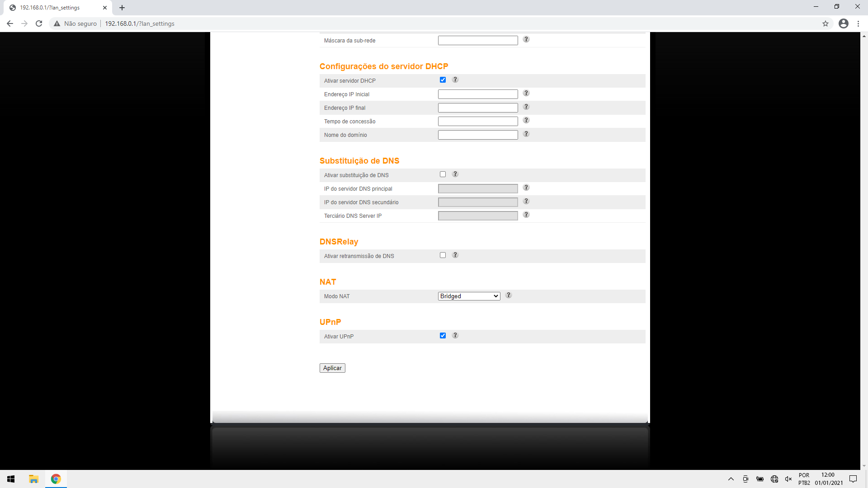
Task: Click help icon for Ativar substituição de DNS
Action: click(x=455, y=174)
